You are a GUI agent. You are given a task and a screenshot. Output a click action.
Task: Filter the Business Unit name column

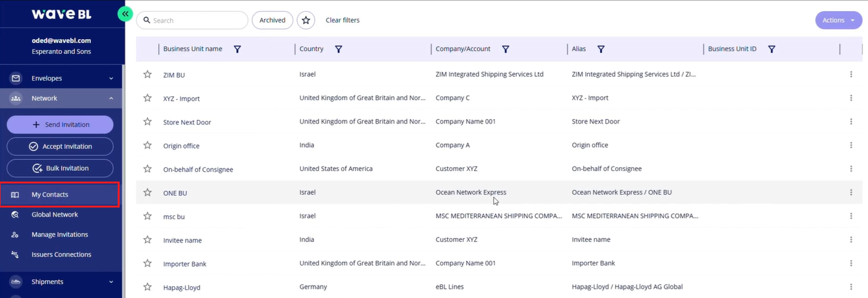click(237, 49)
